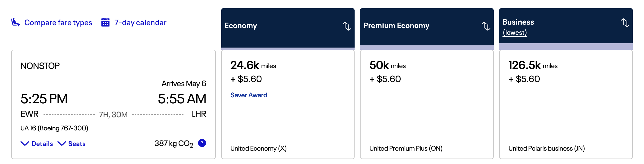Screen dimensions: 644x164
Task: Select the 24.6k miles Economy fare
Action: [x=287, y=104]
